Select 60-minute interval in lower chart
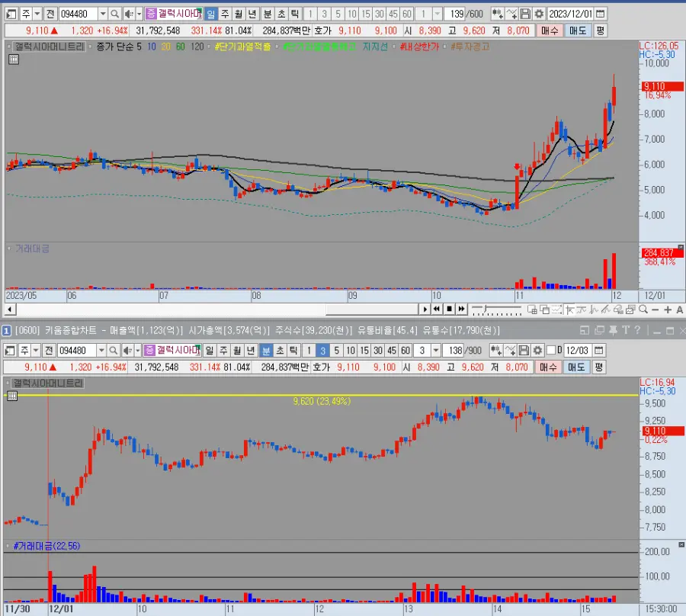The height and width of the screenshot is (616, 686). [406, 351]
